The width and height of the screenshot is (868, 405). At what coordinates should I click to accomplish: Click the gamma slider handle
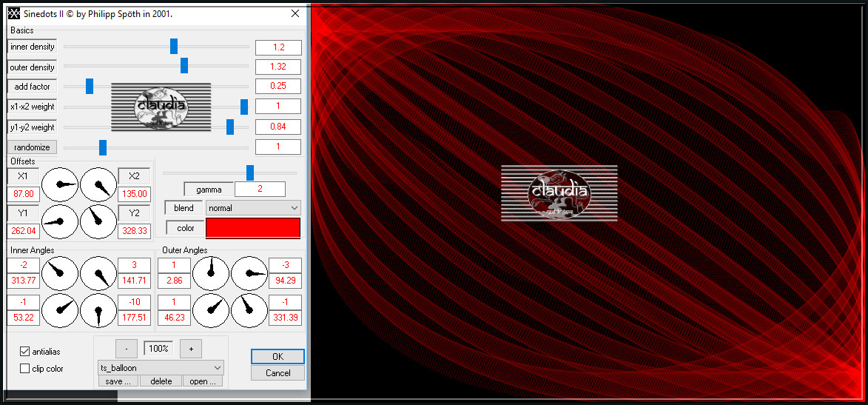(x=250, y=173)
